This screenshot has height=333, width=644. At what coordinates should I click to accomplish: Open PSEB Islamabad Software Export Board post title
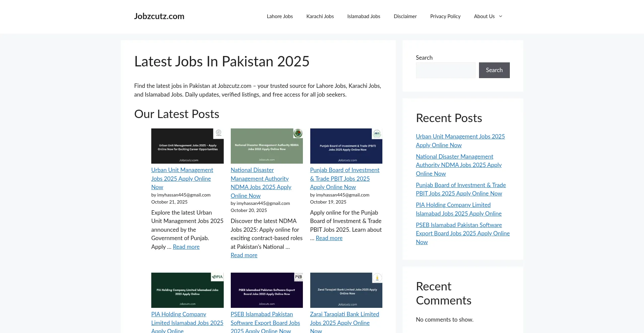pyautogui.click(x=265, y=323)
